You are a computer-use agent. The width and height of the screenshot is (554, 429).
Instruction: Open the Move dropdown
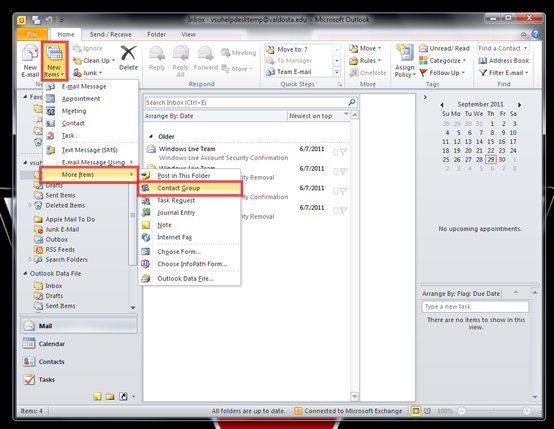(x=365, y=48)
